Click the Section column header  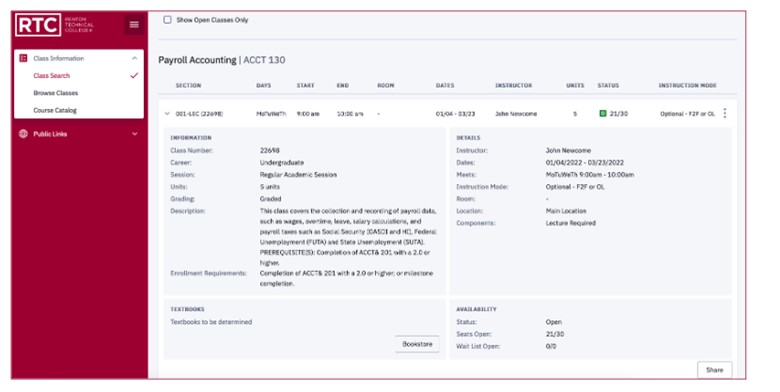pyautogui.click(x=189, y=86)
